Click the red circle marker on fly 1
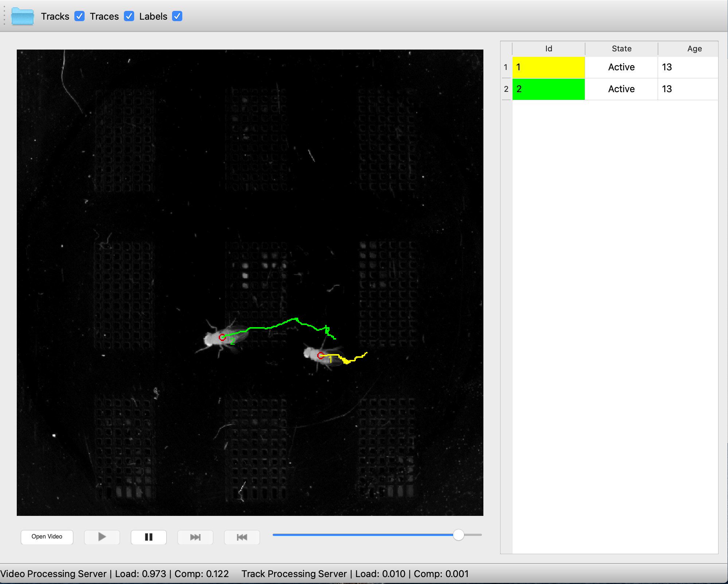The width and height of the screenshot is (728, 584). coord(320,356)
